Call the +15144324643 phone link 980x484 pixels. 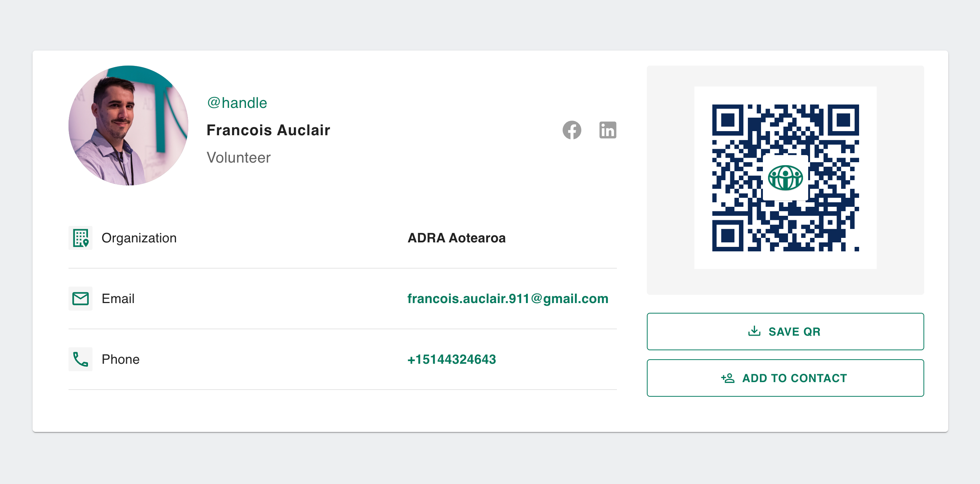[x=451, y=359]
